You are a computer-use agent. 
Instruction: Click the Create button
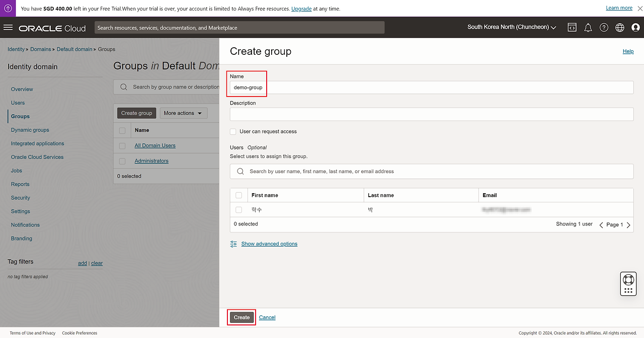coord(242,317)
